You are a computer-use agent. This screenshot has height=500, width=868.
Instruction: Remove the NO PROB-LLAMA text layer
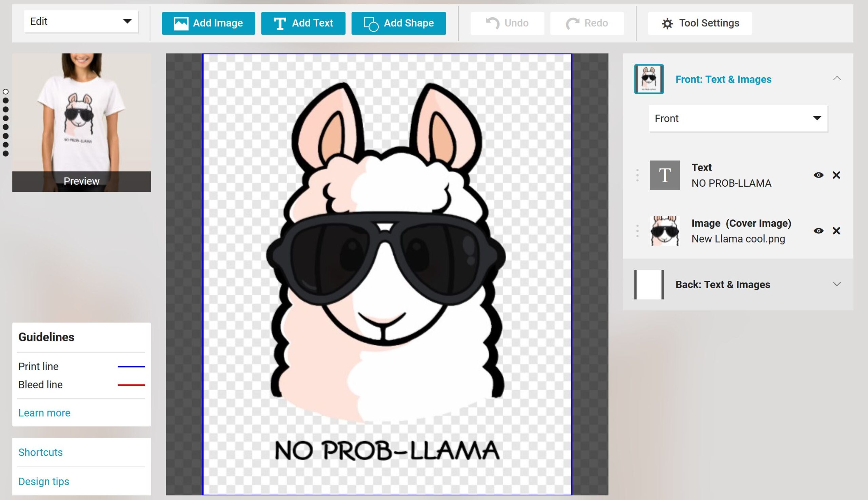click(x=836, y=175)
